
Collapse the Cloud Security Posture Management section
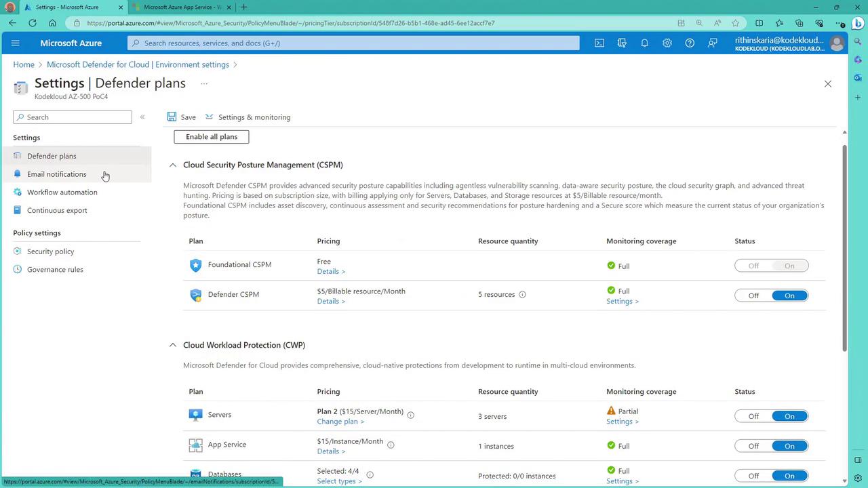[x=173, y=165]
